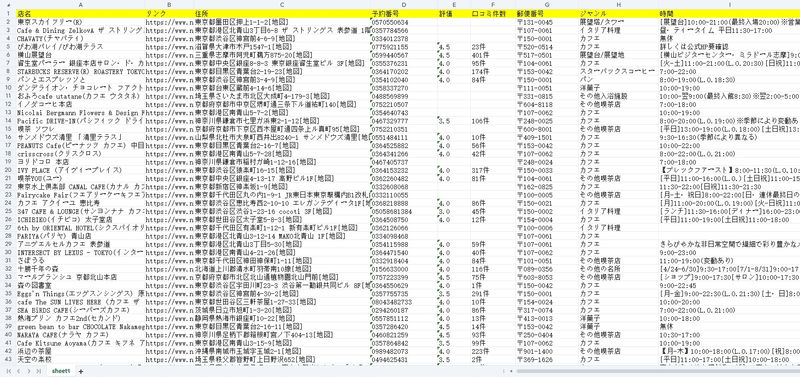800x377 pixels.
Task: Select column D header
Action: click(x=404, y=5)
